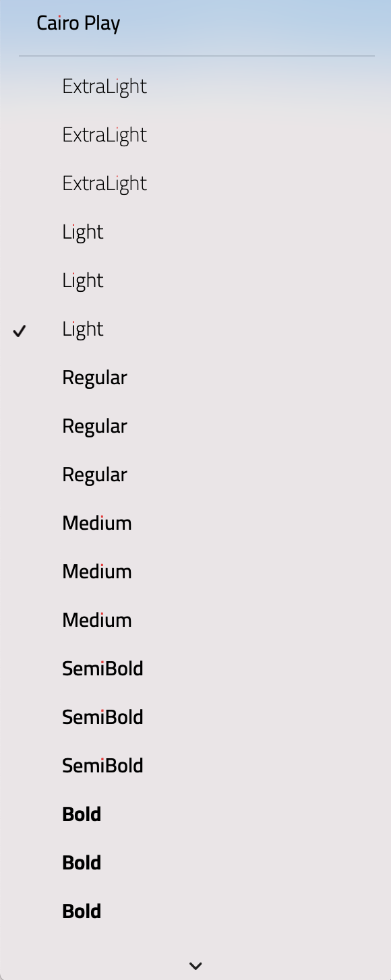Choose the second SemiBold entry
Image resolution: width=391 pixels, height=980 pixels.
(102, 716)
